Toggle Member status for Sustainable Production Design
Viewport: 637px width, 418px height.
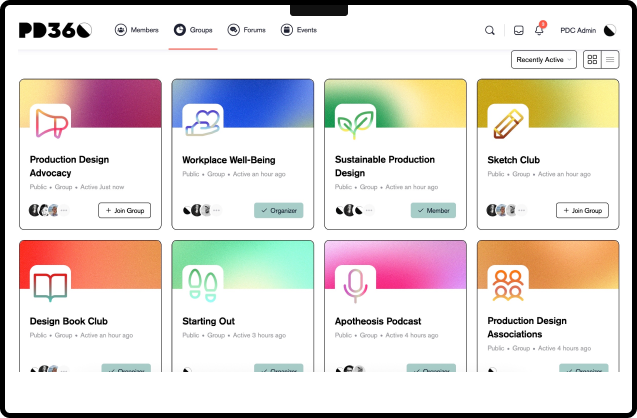(x=432, y=210)
